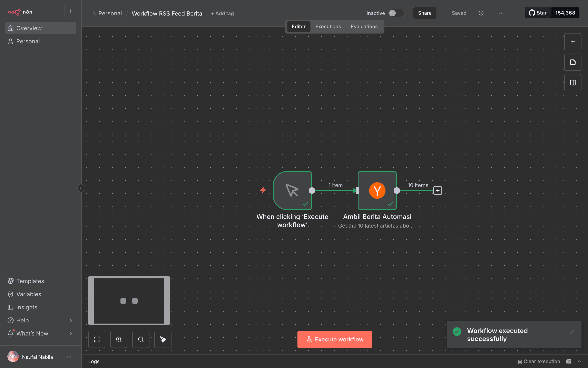This screenshot has width=588, height=368.
Task: Click the n8n logo in the sidebar
Action: pos(20,12)
